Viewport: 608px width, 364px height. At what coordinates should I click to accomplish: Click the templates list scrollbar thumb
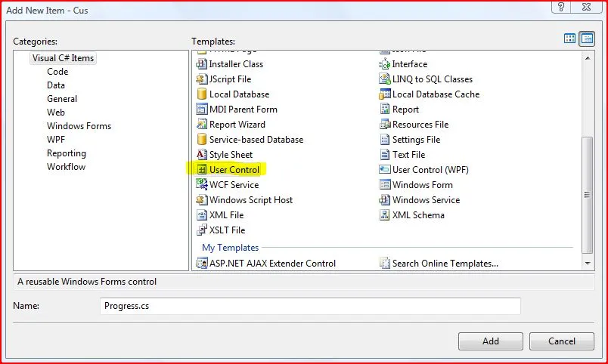point(588,195)
